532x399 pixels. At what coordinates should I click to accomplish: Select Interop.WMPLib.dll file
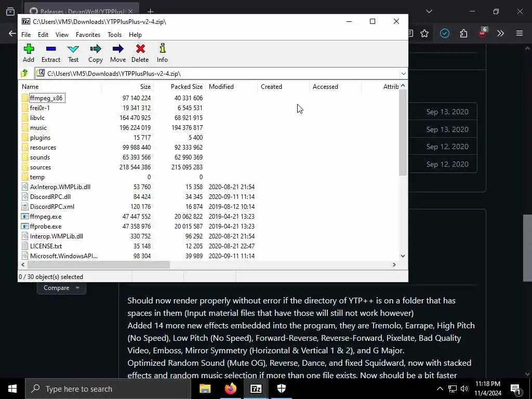click(56, 236)
